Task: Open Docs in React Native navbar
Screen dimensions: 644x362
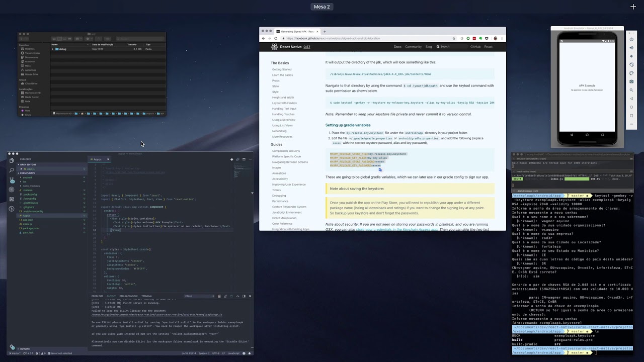Action: (x=397, y=47)
